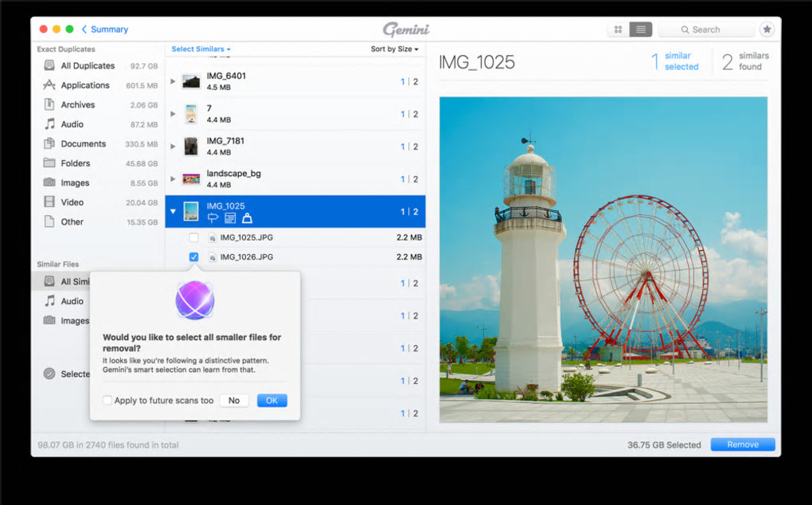Click the file icon next to IMG_1026.JPG
This screenshot has height=505, width=812.
(213, 257)
